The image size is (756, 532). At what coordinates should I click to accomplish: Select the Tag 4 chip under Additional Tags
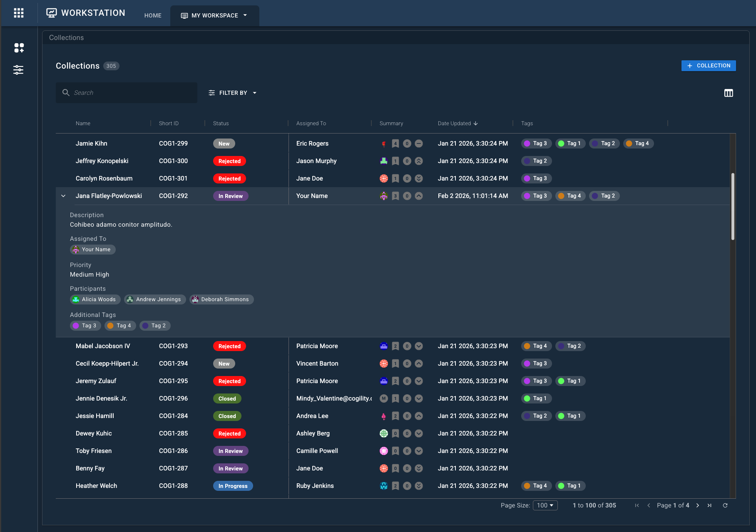(x=120, y=325)
